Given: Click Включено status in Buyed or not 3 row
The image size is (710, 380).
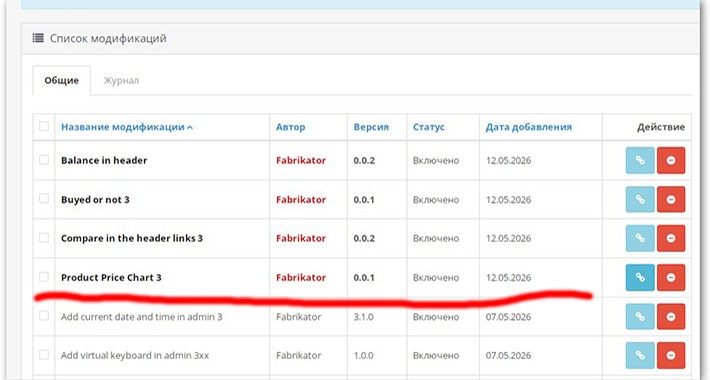Looking at the screenshot, I should click(436, 200).
